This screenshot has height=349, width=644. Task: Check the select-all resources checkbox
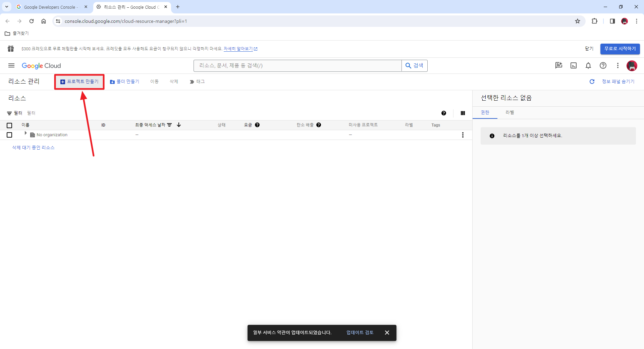(9, 125)
